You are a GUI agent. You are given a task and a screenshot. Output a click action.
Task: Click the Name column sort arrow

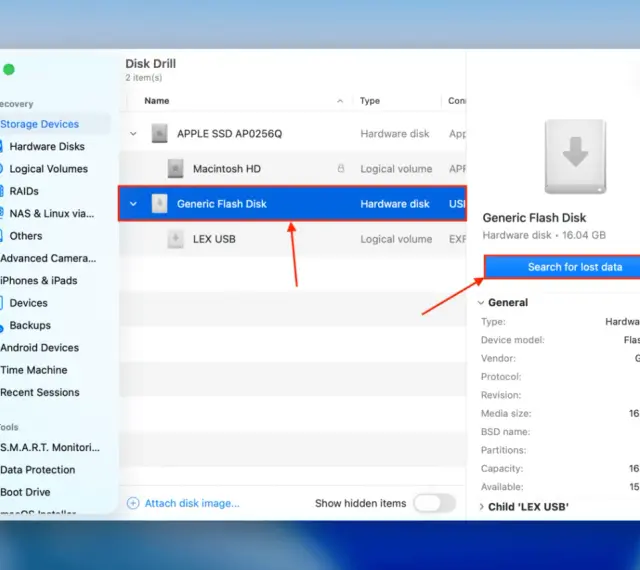click(x=340, y=101)
